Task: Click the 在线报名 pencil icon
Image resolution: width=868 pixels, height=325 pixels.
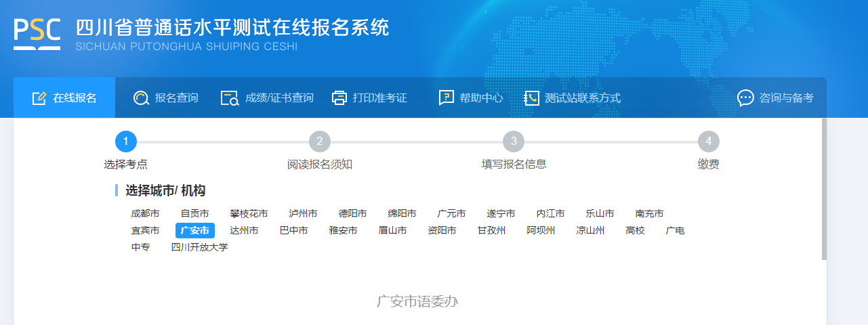Action: [x=39, y=98]
